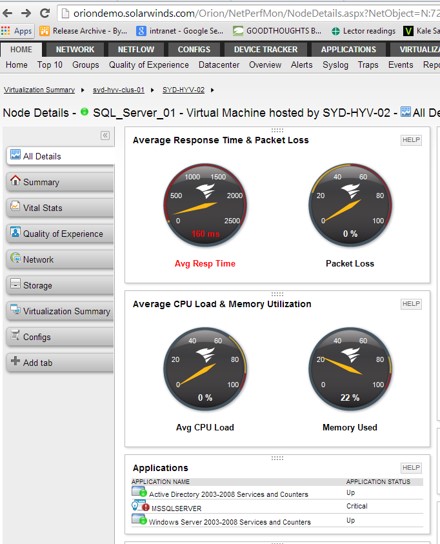Open Traps submenu item
Viewport: 440px width, 544px height.
pyautogui.click(x=368, y=65)
